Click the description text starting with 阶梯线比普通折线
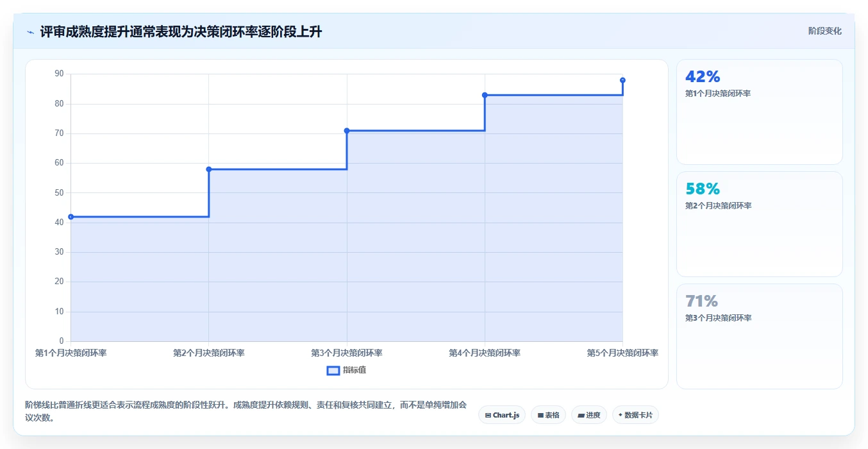This screenshot has width=868, height=449. 246,411
